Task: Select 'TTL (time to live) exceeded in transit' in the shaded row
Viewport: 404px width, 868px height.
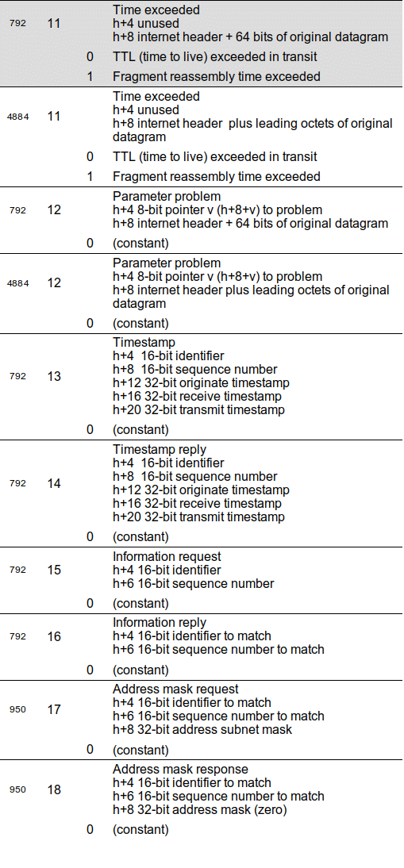Action: click(215, 56)
